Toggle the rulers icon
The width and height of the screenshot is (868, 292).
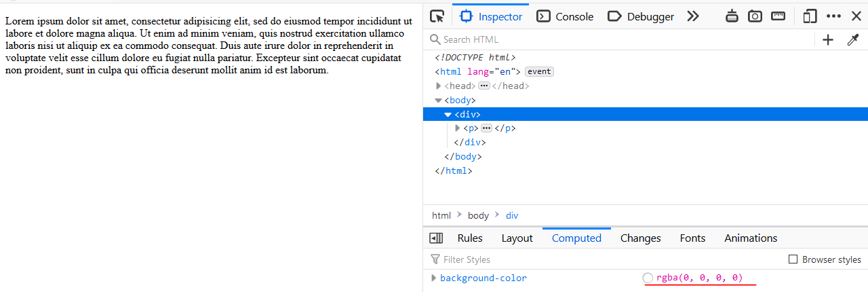click(778, 16)
